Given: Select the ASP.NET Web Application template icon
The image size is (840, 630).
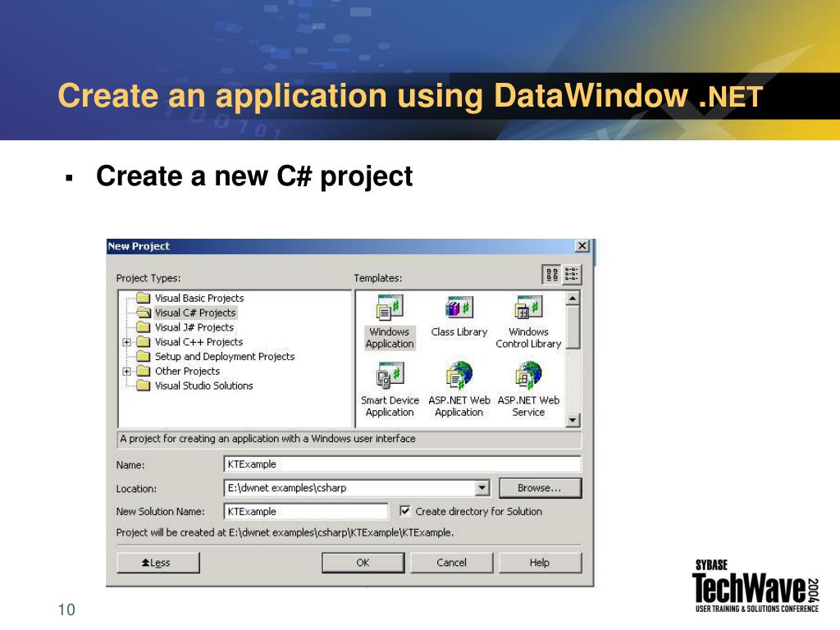Looking at the screenshot, I should click(x=459, y=374).
